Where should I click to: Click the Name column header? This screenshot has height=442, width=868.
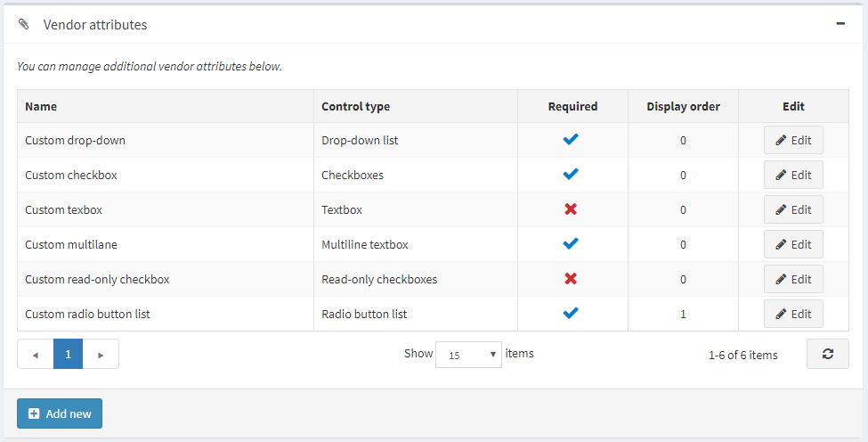pos(41,107)
